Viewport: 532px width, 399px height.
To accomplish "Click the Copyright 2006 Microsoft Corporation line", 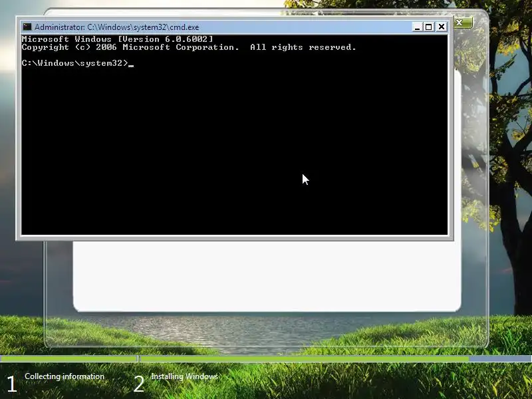I will (x=189, y=47).
